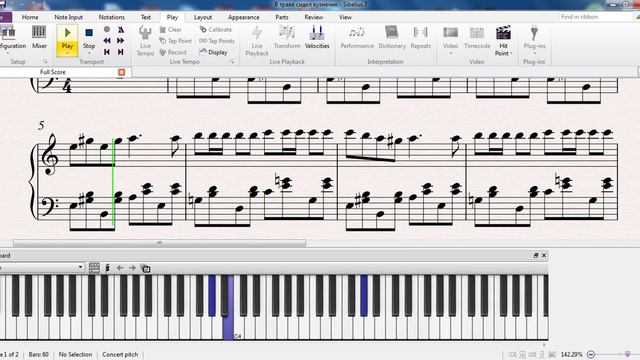This screenshot has width=640, height=360.
Task: Undock the Keyboard panel
Action: (536, 255)
